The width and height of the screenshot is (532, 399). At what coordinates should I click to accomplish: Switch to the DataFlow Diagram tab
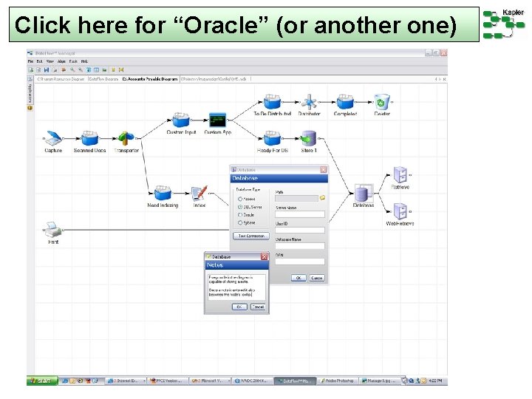tap(103, 79)
